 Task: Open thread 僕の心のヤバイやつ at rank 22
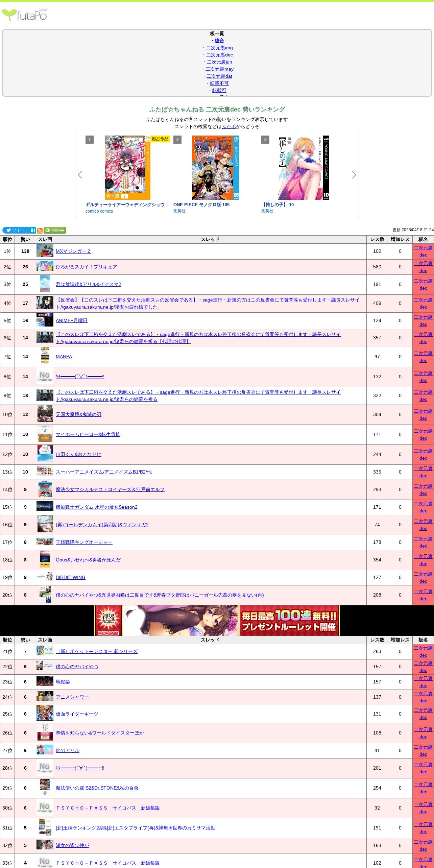pos(77,667)
